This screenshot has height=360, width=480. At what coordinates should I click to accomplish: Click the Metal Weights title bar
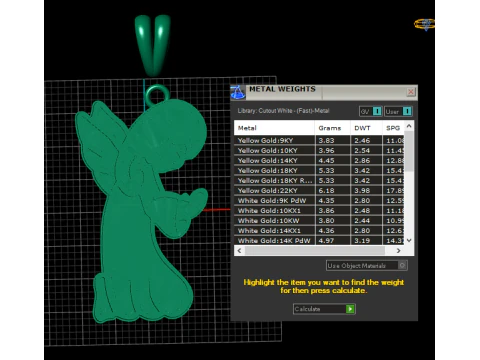pos(323,92)
